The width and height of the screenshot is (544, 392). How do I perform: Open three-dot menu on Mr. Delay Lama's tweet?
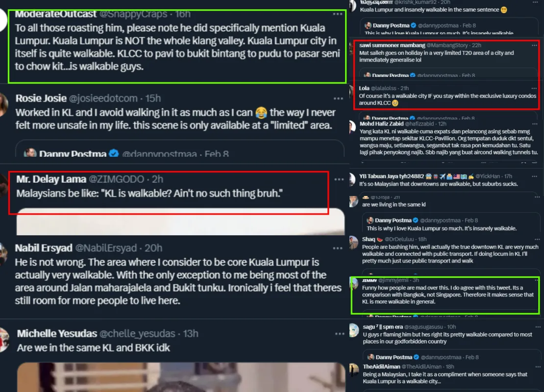[339, 179]
